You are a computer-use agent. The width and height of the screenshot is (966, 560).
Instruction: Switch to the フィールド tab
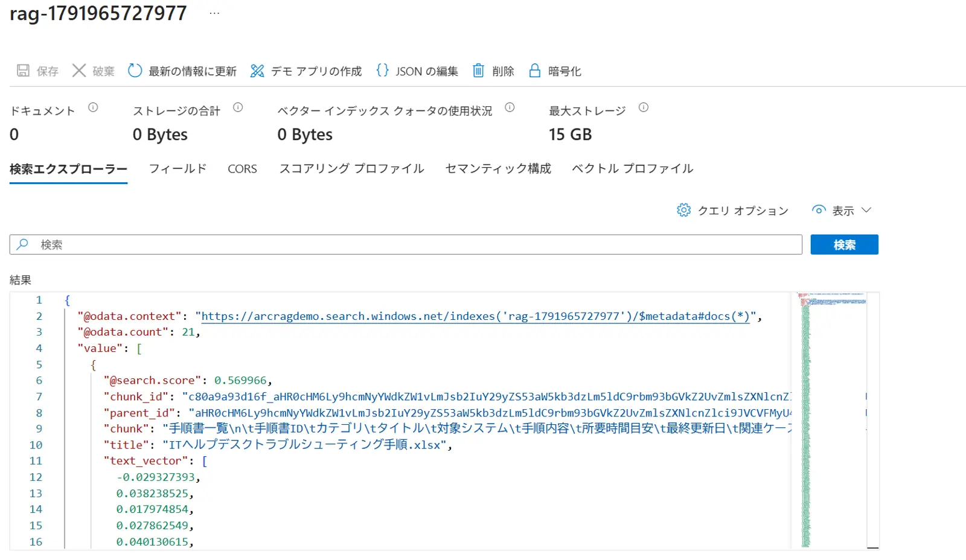pyautogui.click(x=178, y=169)
